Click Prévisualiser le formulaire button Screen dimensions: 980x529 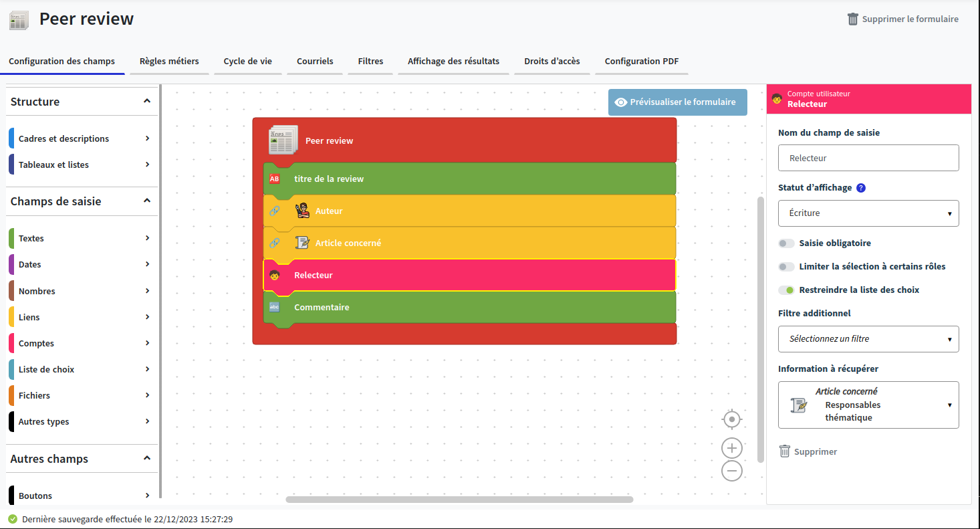pyautogui.click(x=677, y=102)
